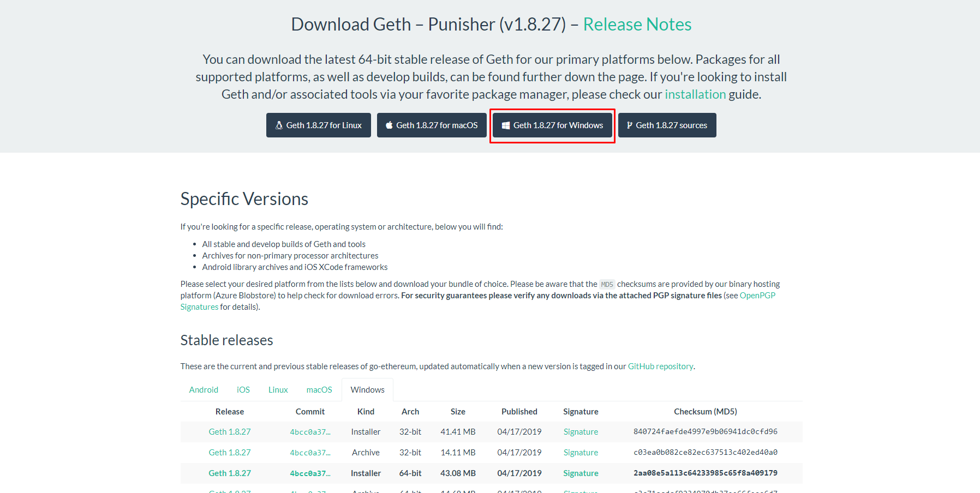980x493 pixels.
Task: Open the installation guide link
Action: (x=695, y=94)
